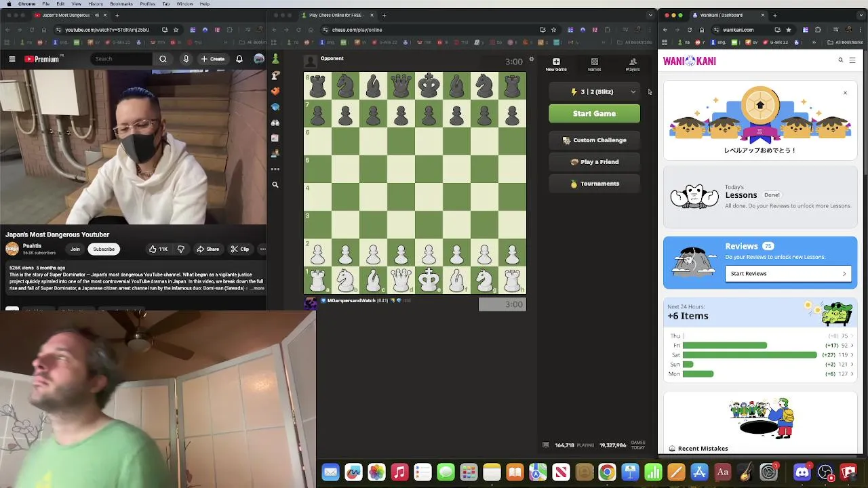Open the Profiles menu in menu bar
This screenshot has height=488, width=868.
tap(147, 4)
